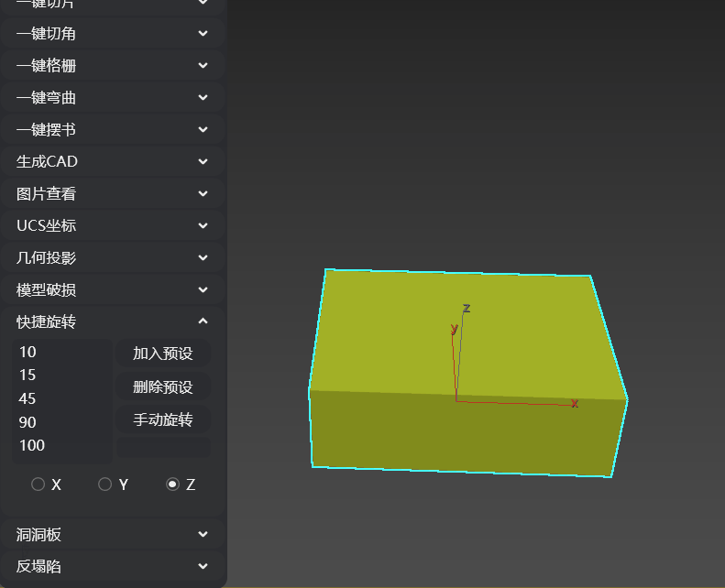
Task: Select the Z axis radio button
Action: [172, 485]
